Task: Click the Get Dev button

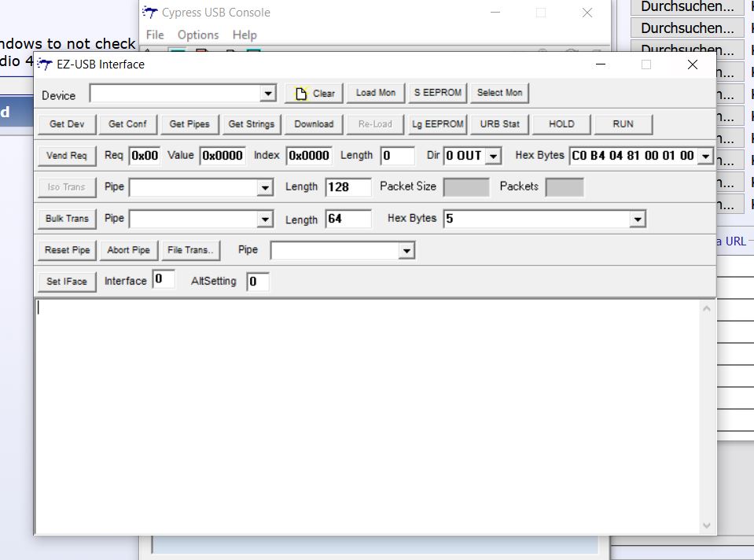Action: (67, 124)
